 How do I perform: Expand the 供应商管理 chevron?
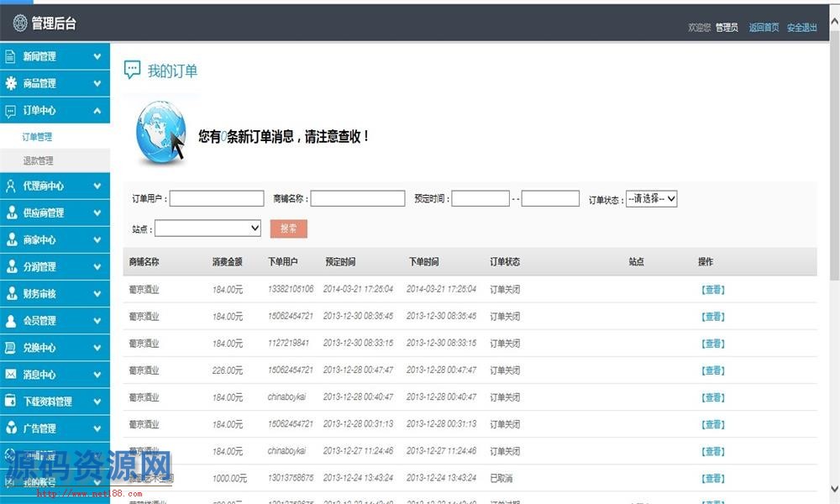point(97,213)
